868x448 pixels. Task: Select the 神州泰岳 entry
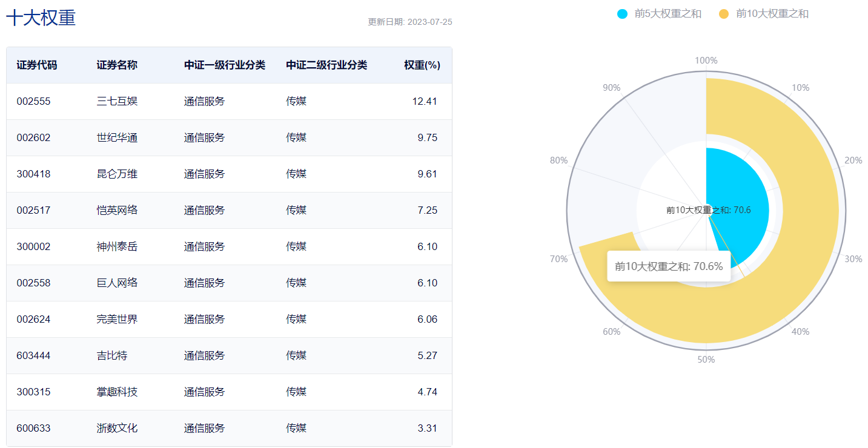click(x=117, y=246)
